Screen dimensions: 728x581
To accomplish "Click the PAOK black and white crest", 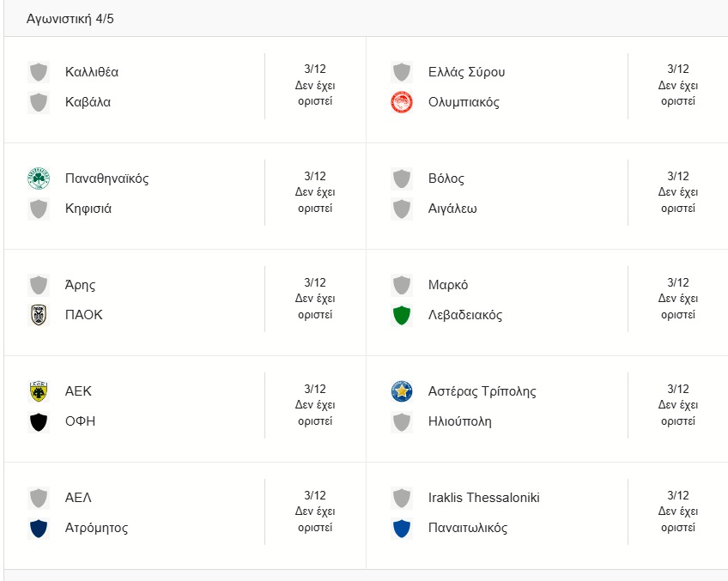I will tap(38, 315).
